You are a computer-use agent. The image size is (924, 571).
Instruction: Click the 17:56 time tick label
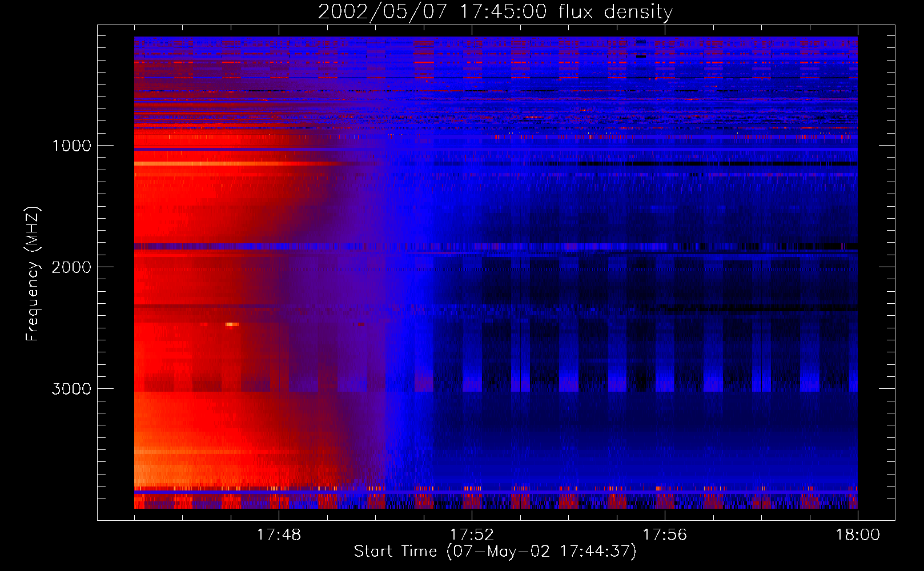pyautogui.click(x=665, y=534)
